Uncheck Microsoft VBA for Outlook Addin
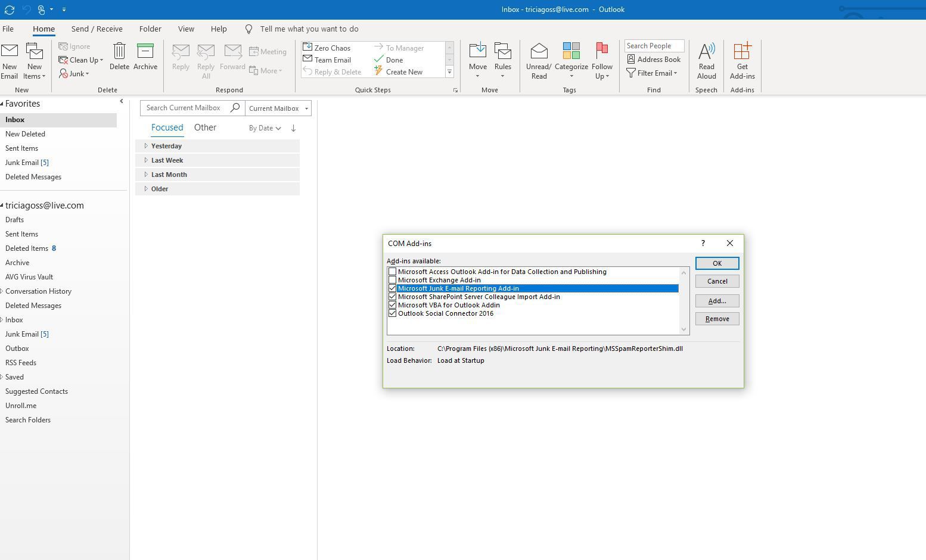 [x=392, y=305]
